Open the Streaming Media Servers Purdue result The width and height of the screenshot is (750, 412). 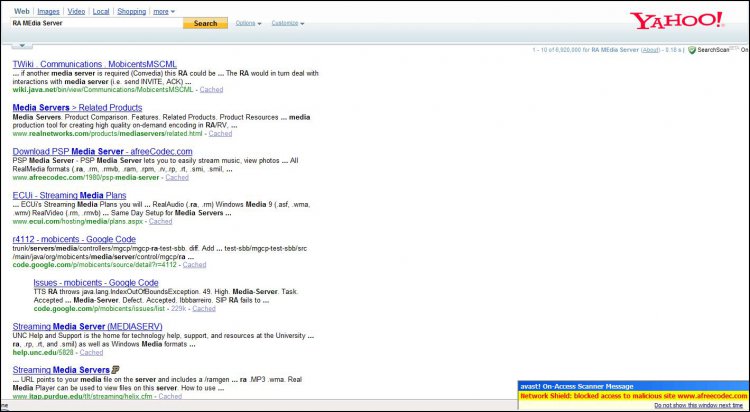tap(61, 370)
